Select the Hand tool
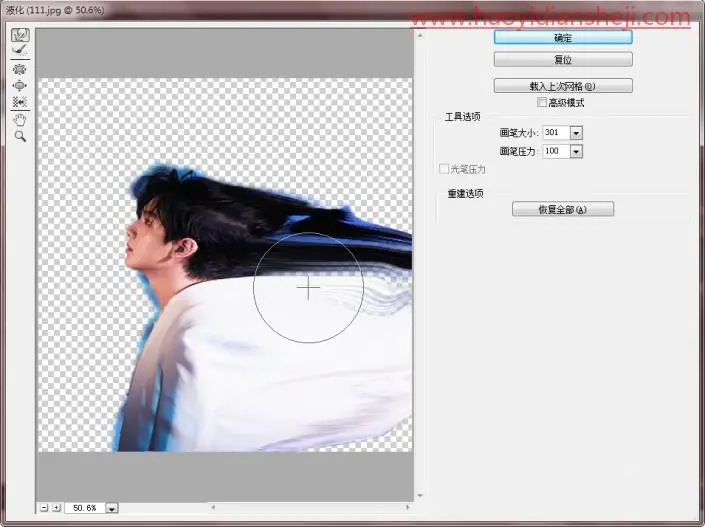 (20, 120)
